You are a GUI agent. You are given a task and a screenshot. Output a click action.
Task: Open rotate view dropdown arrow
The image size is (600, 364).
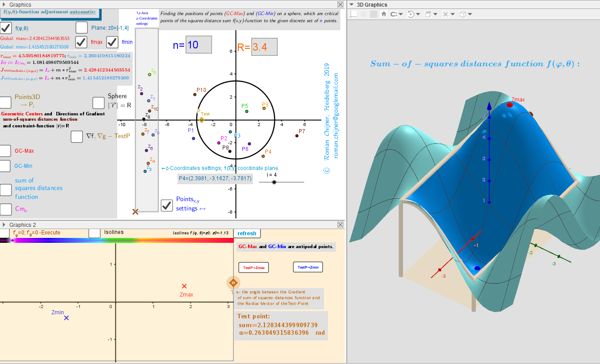418,14
